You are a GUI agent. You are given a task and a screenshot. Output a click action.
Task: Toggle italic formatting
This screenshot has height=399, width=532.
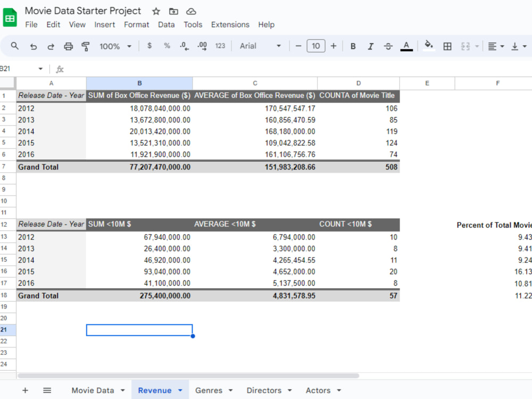coord(370,46)
